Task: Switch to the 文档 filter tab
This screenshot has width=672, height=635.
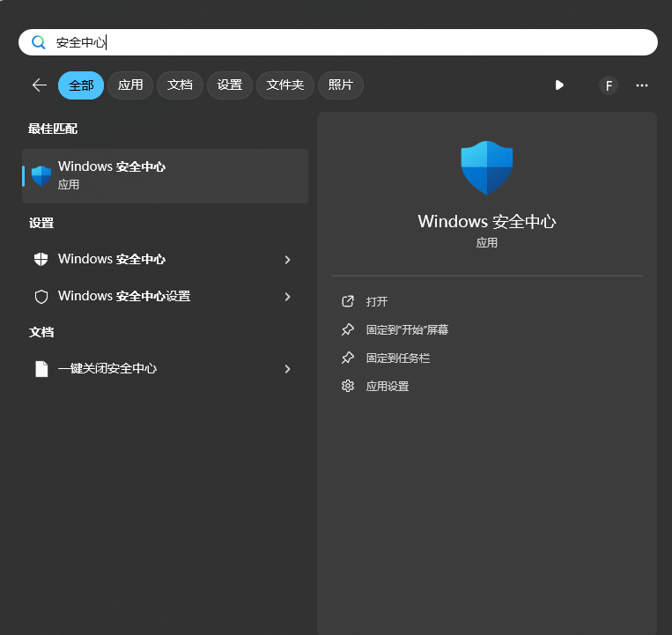Action: coord(180,85)
